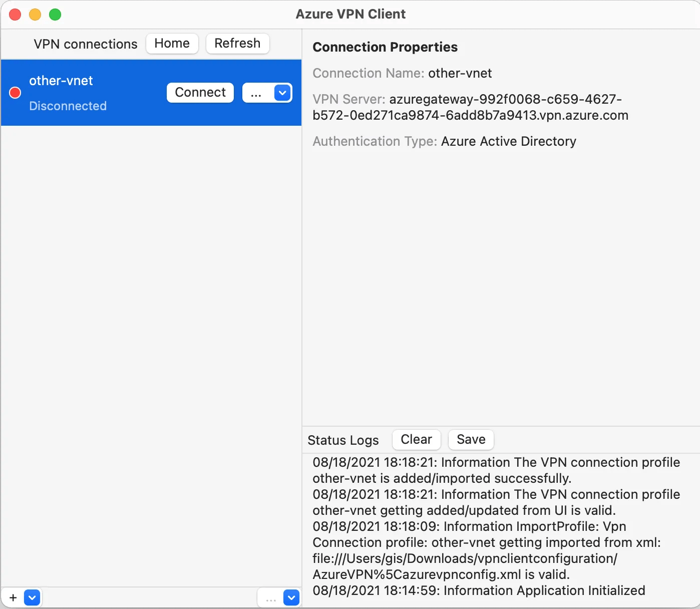Select the 'Application Initialized' log entry
This screenshot has height=609, width=700.
(x=479, y=590)
